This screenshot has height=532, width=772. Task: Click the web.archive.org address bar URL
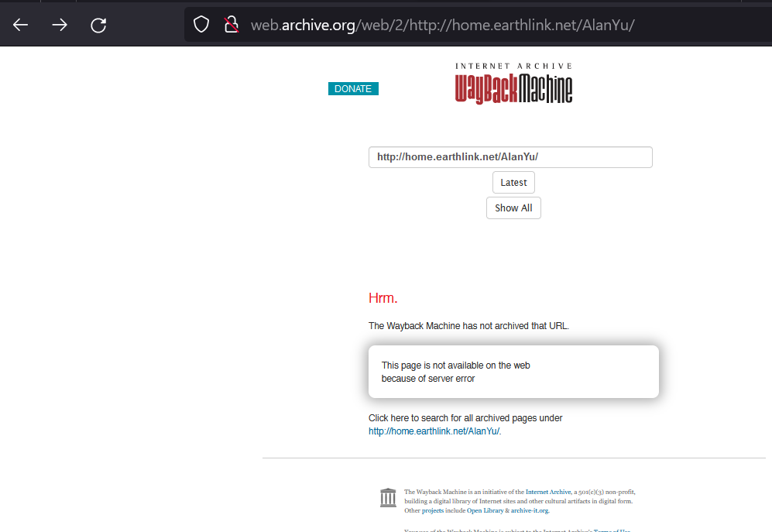[x=443, y=25]
